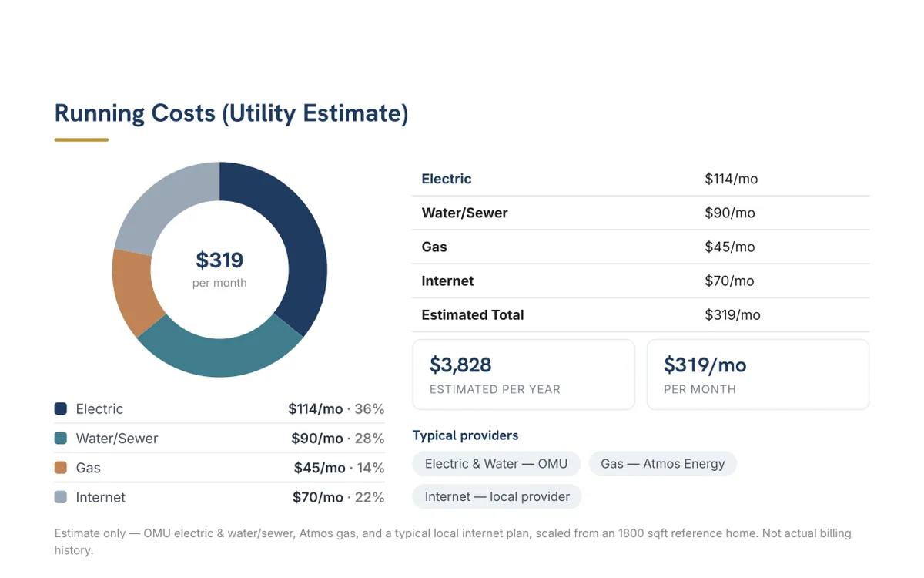The image size is (924, 578).
Task: Click the Electric & Water — OMU chip
Action: (496, 464)
